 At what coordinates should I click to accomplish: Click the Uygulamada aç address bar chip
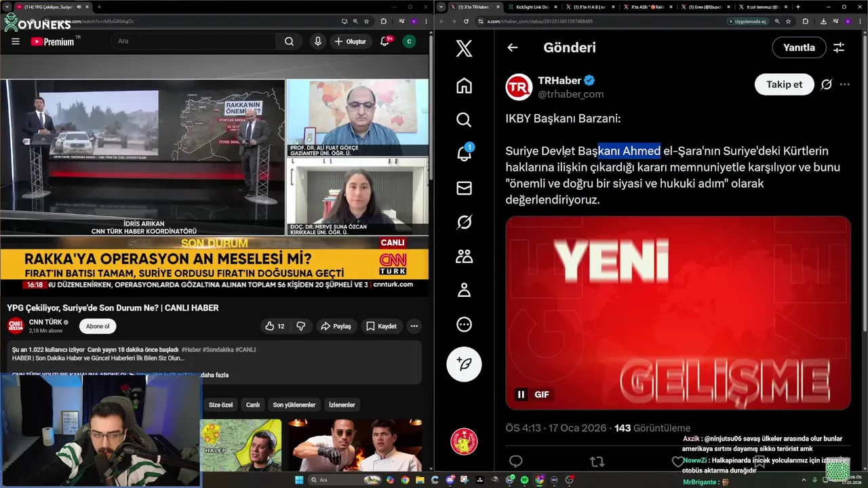pos(749,21)
